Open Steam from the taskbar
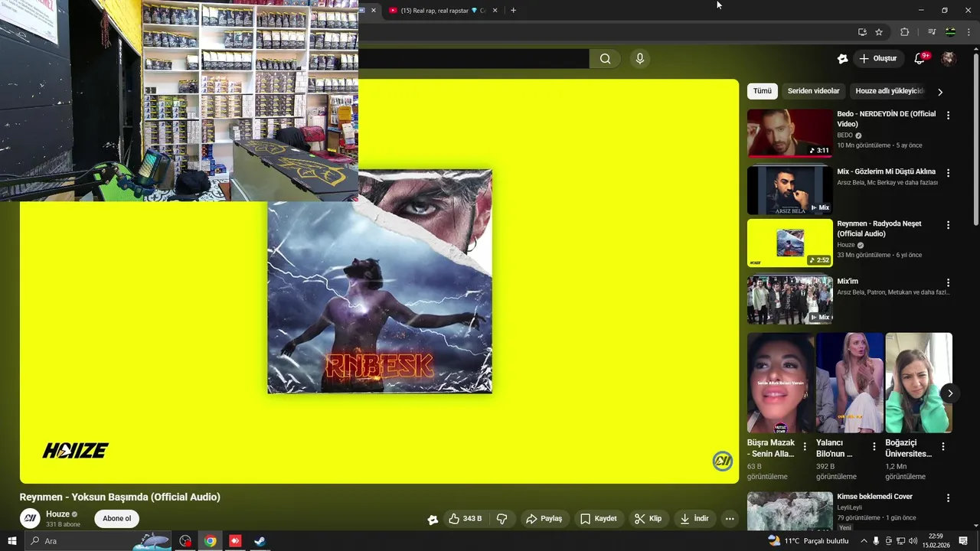This screenshot has height=551, width=980. click(260, 541)
